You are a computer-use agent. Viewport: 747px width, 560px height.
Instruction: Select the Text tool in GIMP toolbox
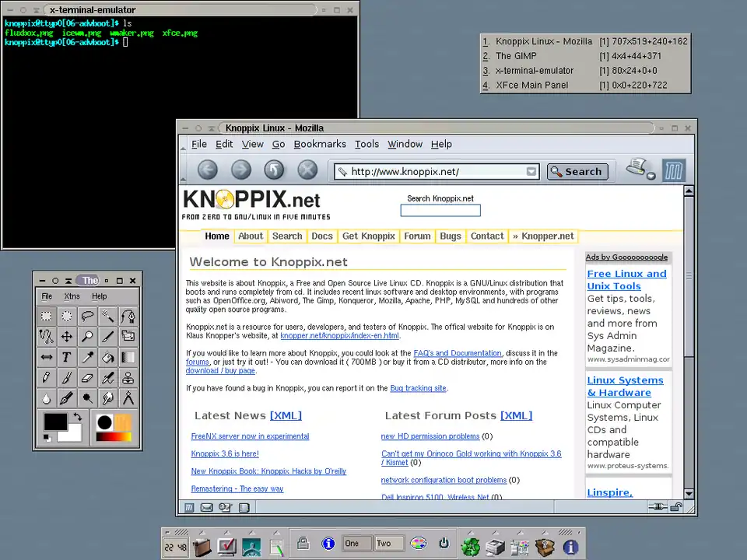coord(67,357)
